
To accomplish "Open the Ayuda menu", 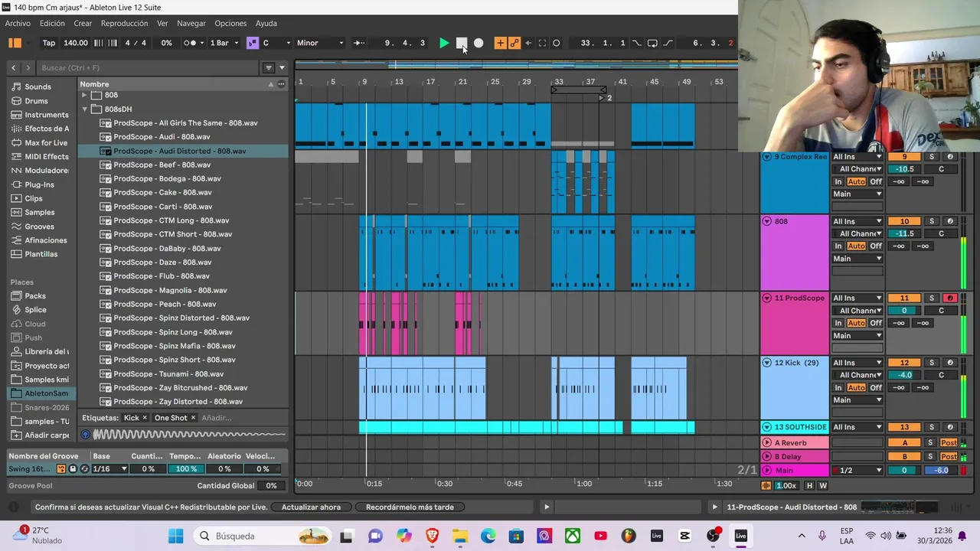I will click(266, 23).
